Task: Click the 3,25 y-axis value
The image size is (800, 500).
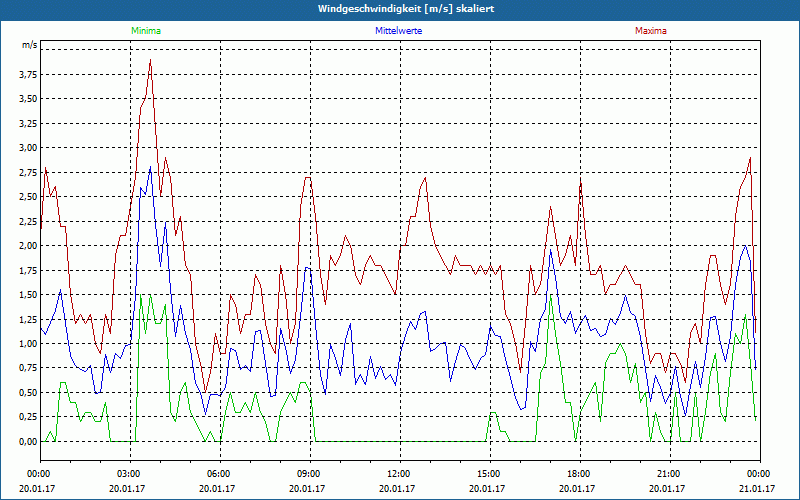Action: click(28, 123)
